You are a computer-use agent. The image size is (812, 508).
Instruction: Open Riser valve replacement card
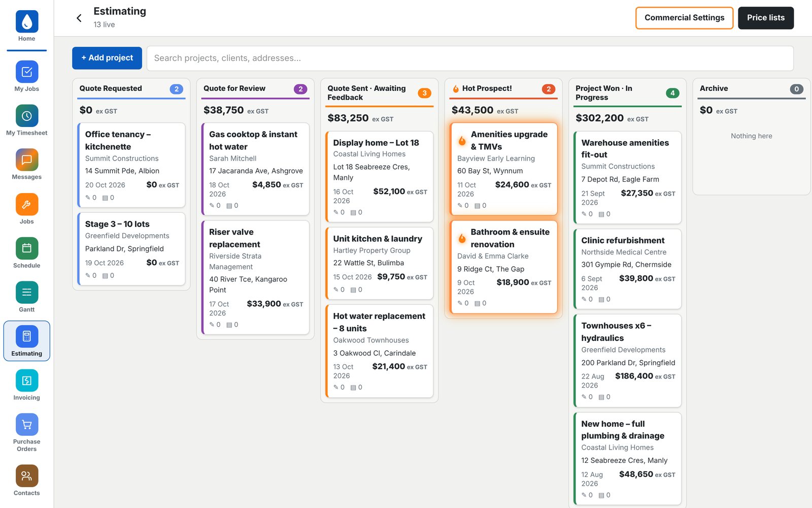point(255,277)
